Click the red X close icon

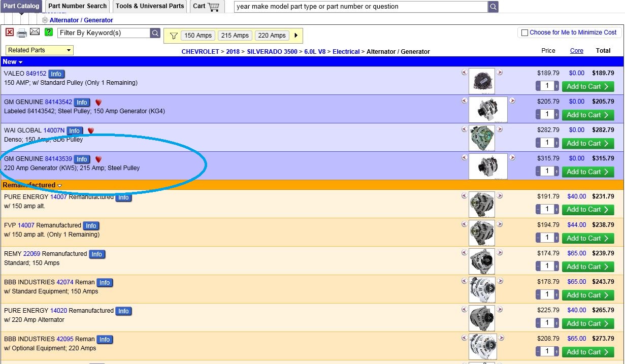click(10, 32)
